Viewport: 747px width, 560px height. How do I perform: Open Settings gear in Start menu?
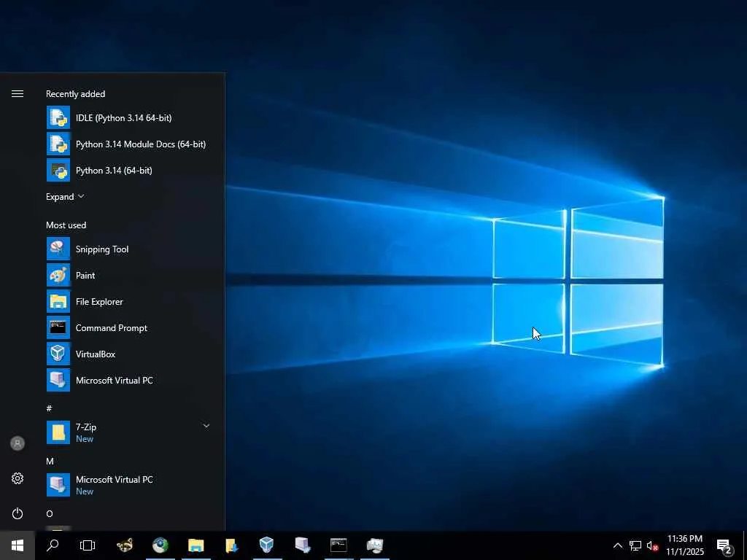(18, 478)
